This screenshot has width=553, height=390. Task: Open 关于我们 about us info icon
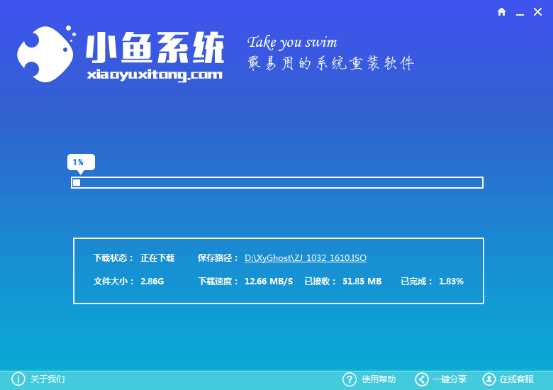point(18,379)
